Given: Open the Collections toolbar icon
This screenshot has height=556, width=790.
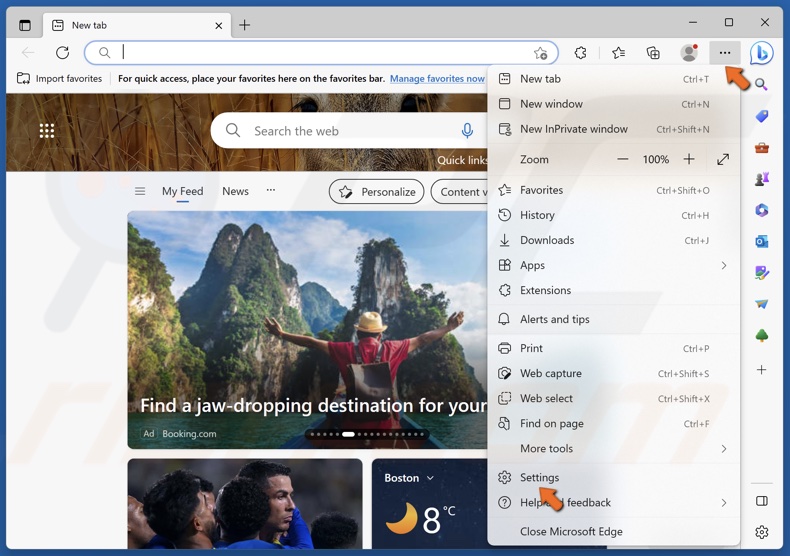Looking at the screenshot, I should (x=653, y=53).
